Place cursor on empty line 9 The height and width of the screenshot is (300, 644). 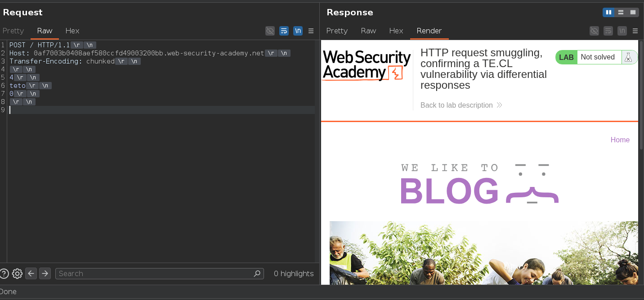pos(162,110)
